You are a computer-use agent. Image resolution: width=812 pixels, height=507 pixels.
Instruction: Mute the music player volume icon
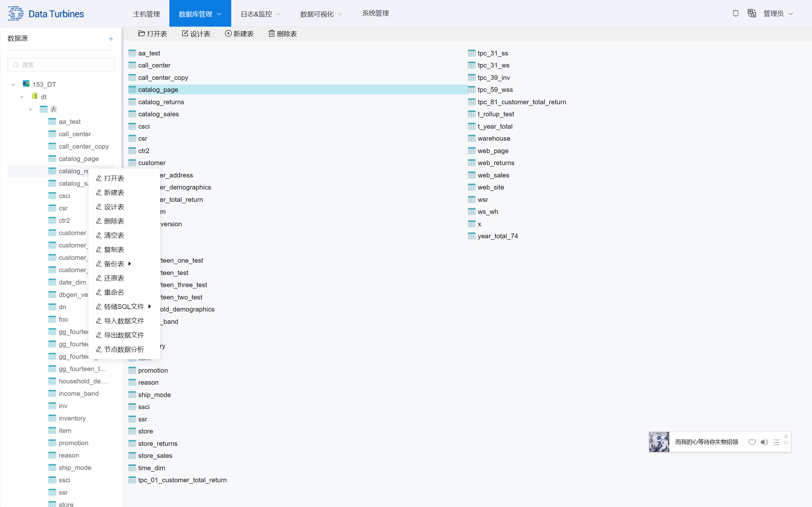pos(764,442)
